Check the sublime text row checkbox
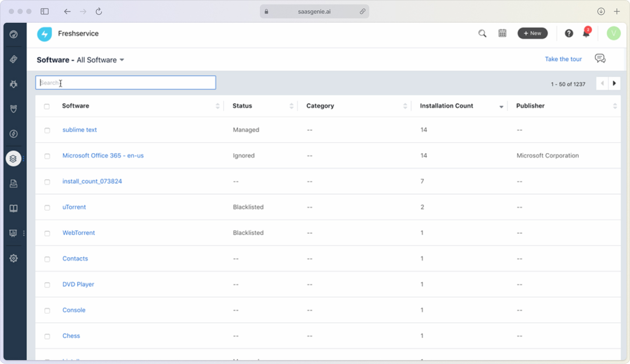Viewport: 630px width, 364px height. click(x=47, y=130)
